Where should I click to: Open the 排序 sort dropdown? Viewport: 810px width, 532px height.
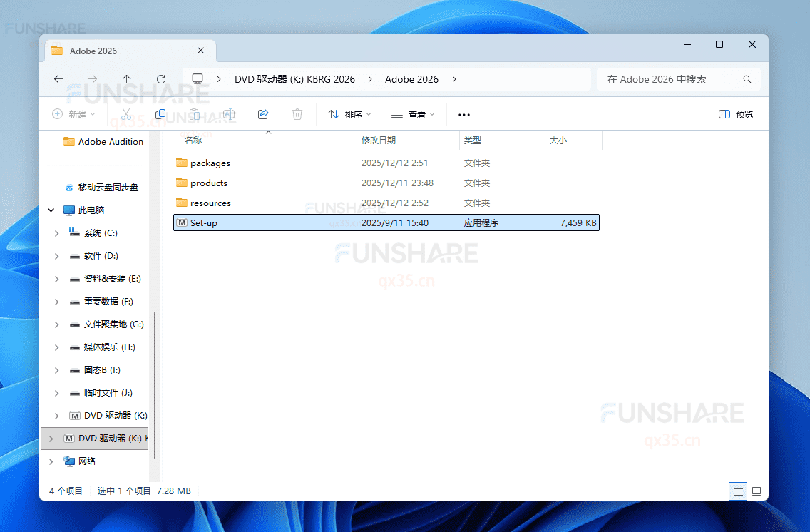(349, 114)
